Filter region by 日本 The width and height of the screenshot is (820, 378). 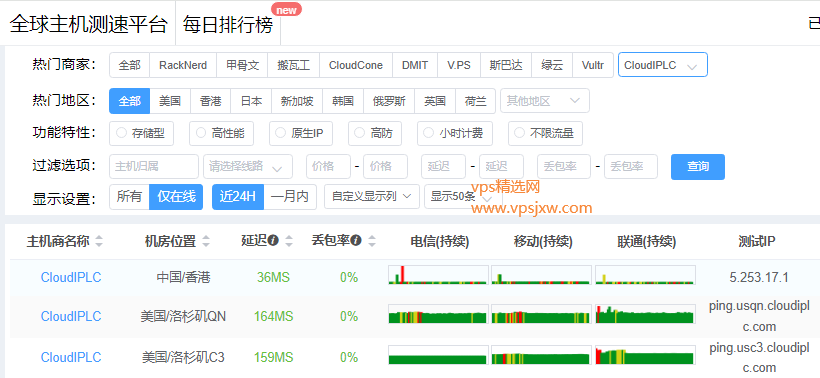pyautogui.click(x=252, y=101)
